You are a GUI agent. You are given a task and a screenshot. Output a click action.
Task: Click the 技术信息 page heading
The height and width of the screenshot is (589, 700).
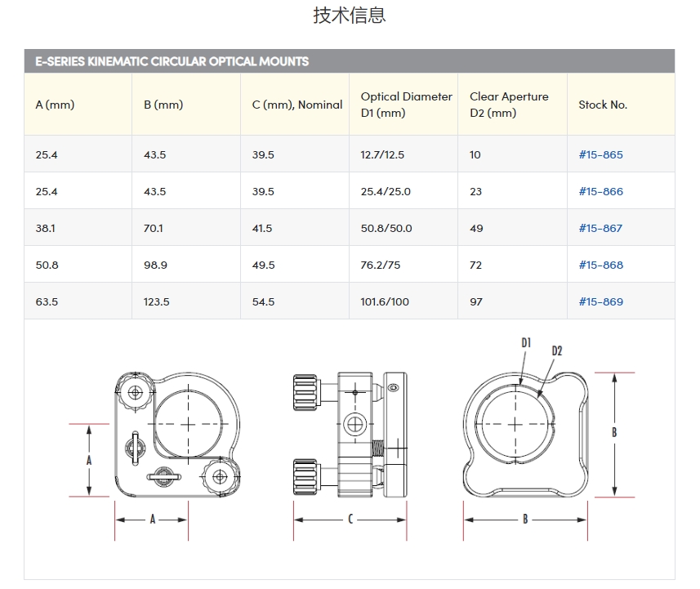[x=350, y=16]
